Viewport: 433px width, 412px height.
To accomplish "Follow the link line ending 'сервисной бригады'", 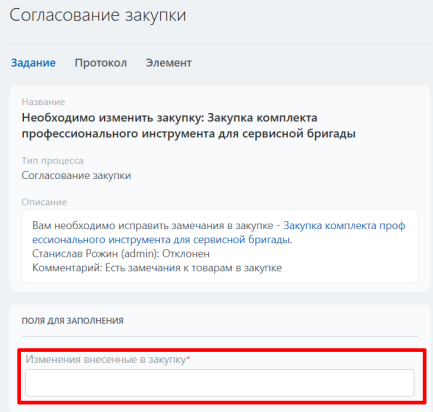I will 162,240.
